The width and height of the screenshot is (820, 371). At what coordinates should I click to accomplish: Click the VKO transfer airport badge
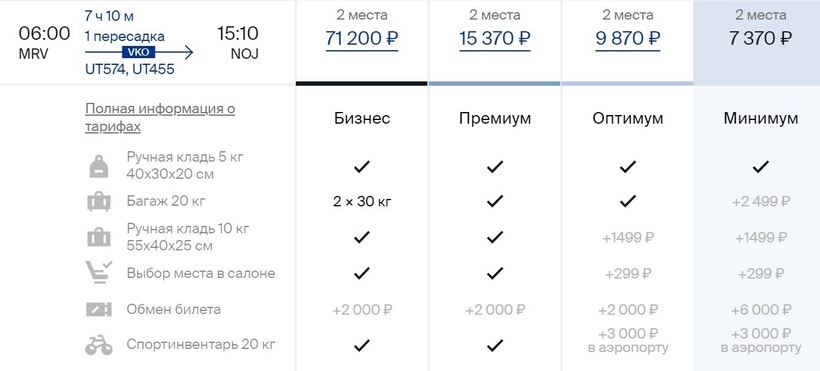(139, 52)
